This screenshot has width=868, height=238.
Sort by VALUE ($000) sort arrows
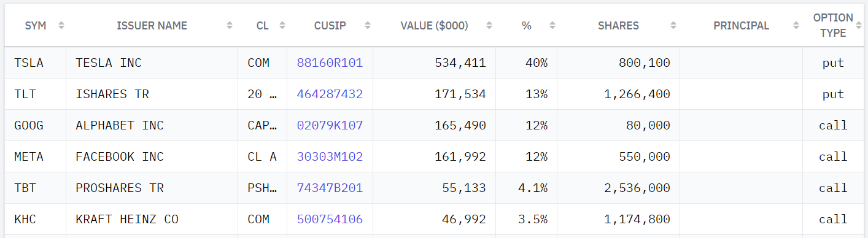click(489, 25)
